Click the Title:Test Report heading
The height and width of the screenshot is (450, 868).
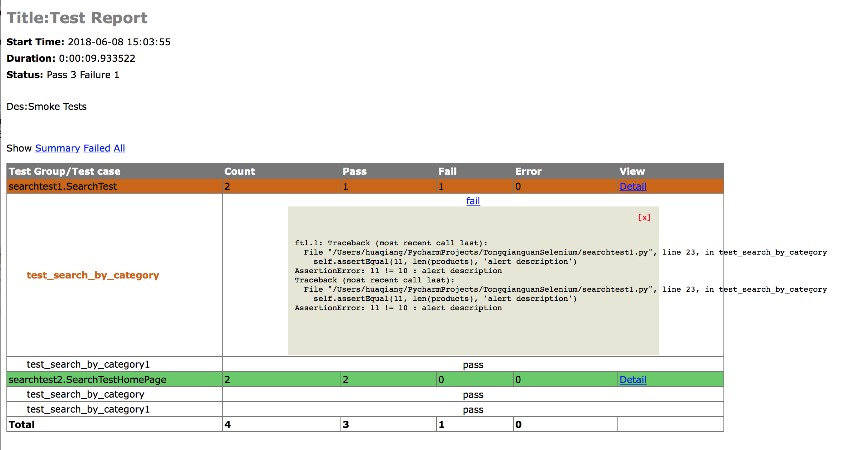pos(77,18)
